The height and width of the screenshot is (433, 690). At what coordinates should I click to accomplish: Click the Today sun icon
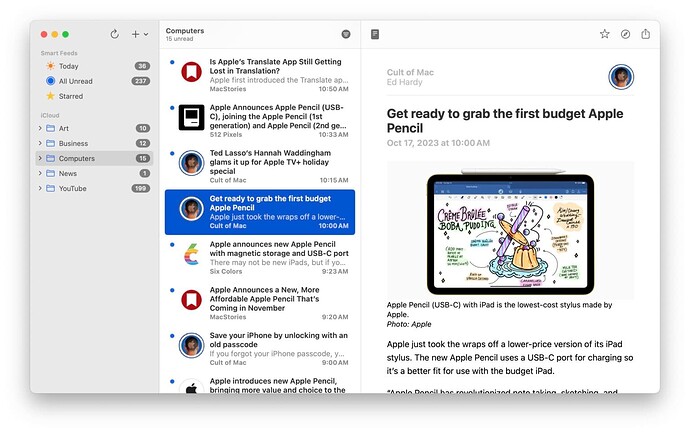tap(51, 66)
